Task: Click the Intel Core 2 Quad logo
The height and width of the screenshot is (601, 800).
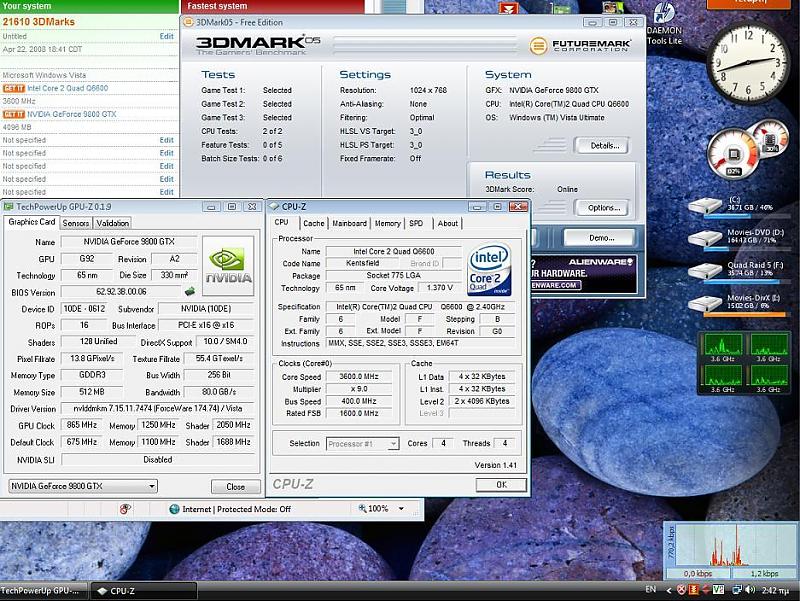Action: 489,269
